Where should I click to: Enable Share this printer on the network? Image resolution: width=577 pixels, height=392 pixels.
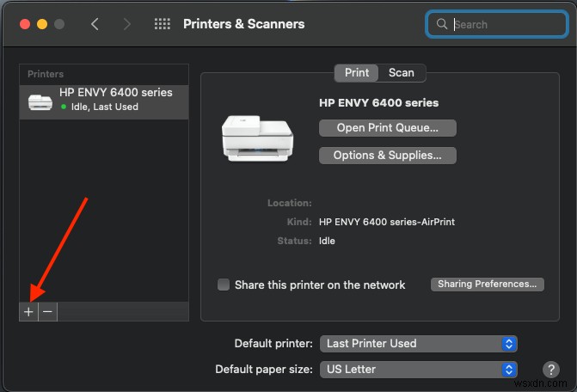tap(224, 285)
